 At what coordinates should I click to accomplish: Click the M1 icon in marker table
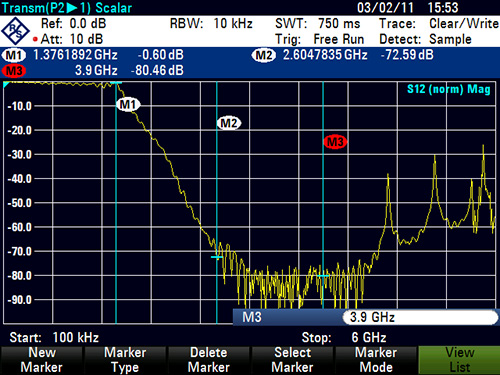coord(14,55)
